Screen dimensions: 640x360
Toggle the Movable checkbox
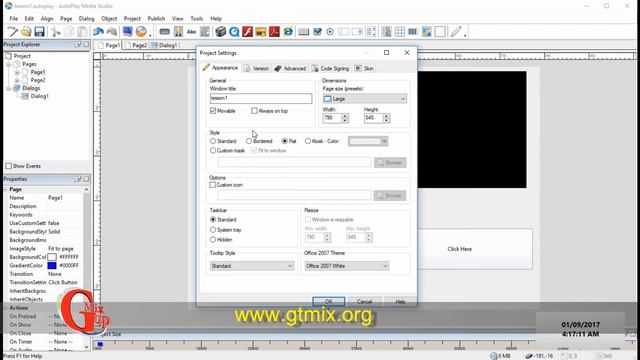[x=213, y=111]
